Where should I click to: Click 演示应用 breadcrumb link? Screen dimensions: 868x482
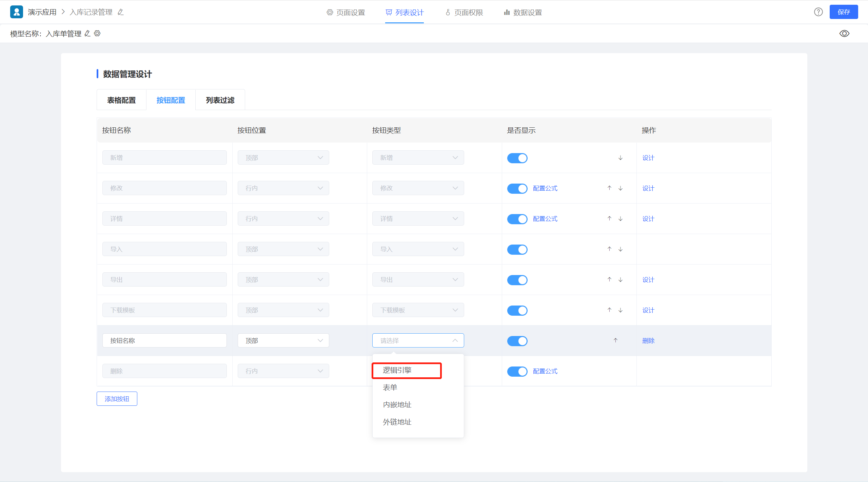click(x=42, y=12)
